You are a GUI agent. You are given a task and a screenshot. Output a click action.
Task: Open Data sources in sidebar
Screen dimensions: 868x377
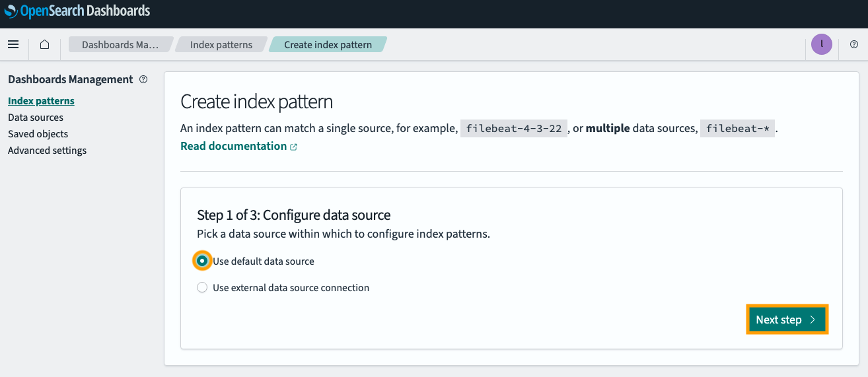point(36,118)
